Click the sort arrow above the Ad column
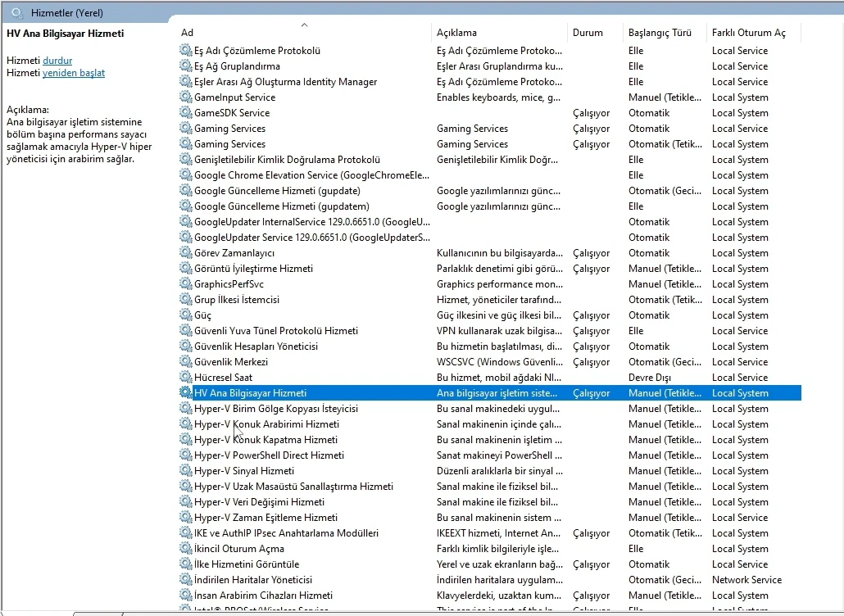 (304, 25)
